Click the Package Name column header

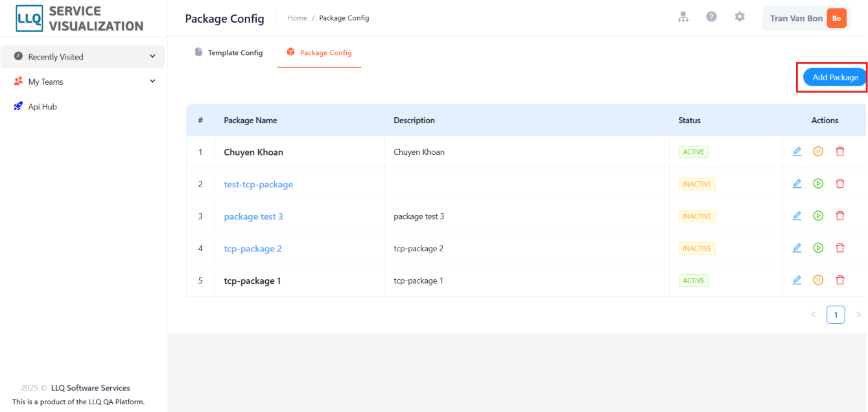[x=250, y=120]
